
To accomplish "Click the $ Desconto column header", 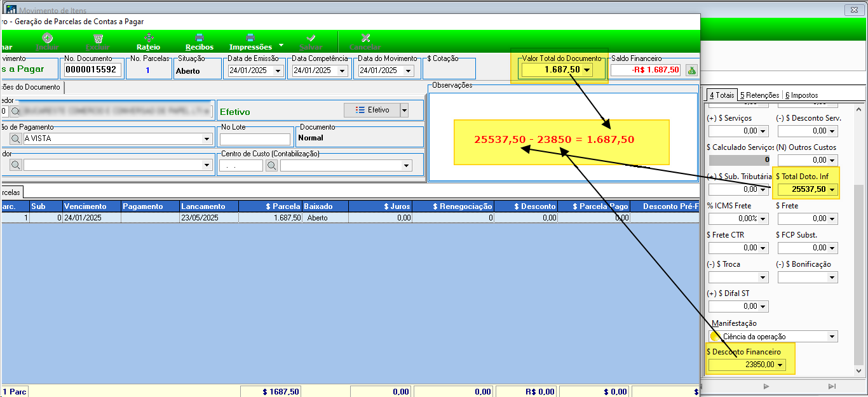I will [x=526, y=206].
